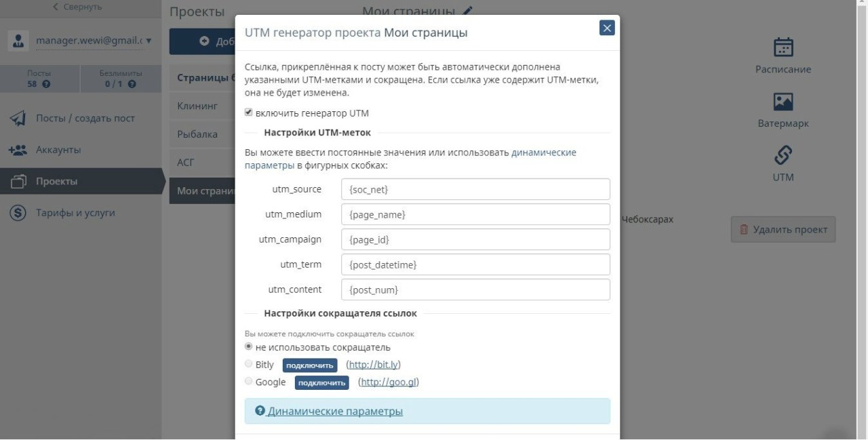Выбрать сокращатель Google
The image size is (868, 440).
tap(249, 381)
